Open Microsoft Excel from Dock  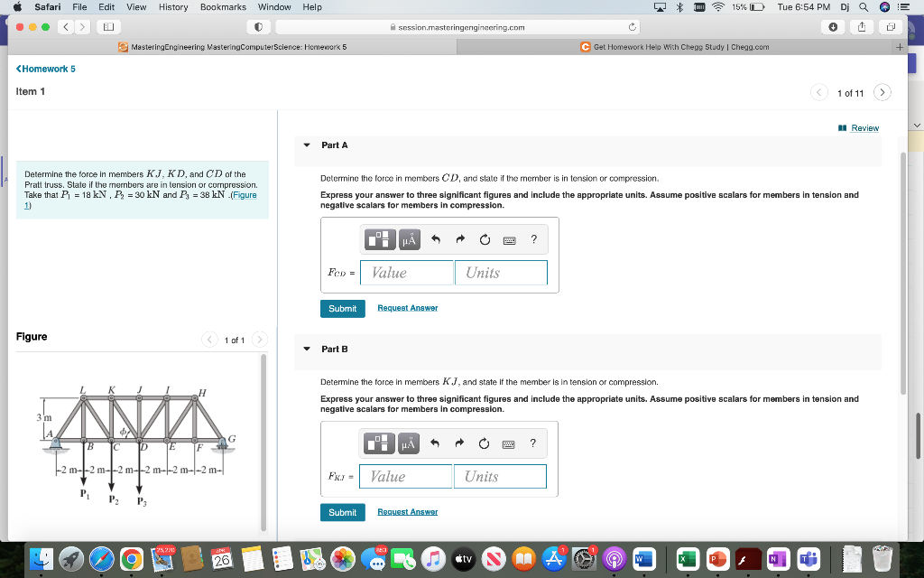(687, 558)
